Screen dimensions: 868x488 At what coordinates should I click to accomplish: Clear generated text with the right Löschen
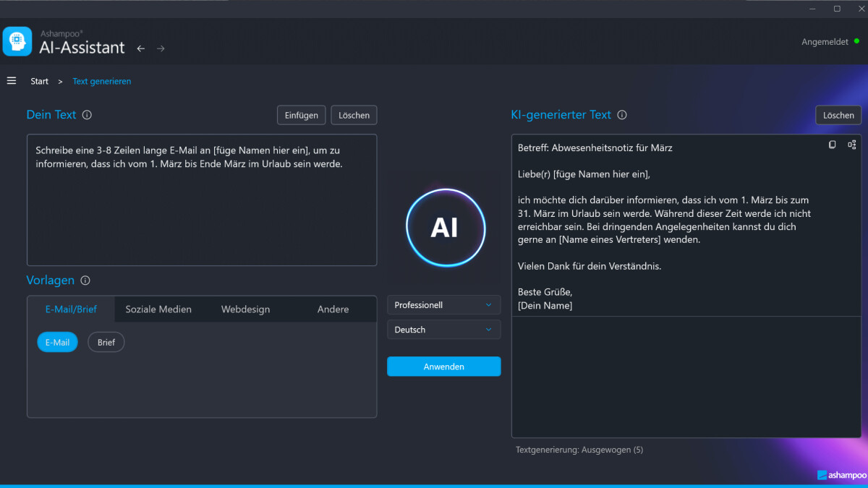(x=838, y=115)
